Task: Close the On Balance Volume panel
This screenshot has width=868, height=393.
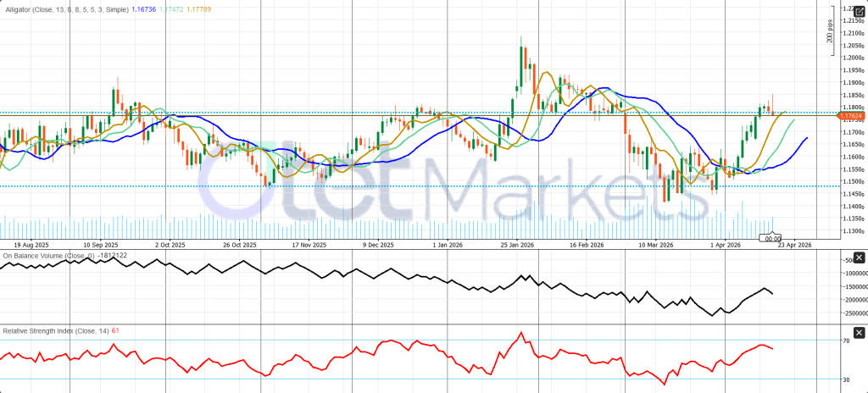Action: [x=859, y=257]
